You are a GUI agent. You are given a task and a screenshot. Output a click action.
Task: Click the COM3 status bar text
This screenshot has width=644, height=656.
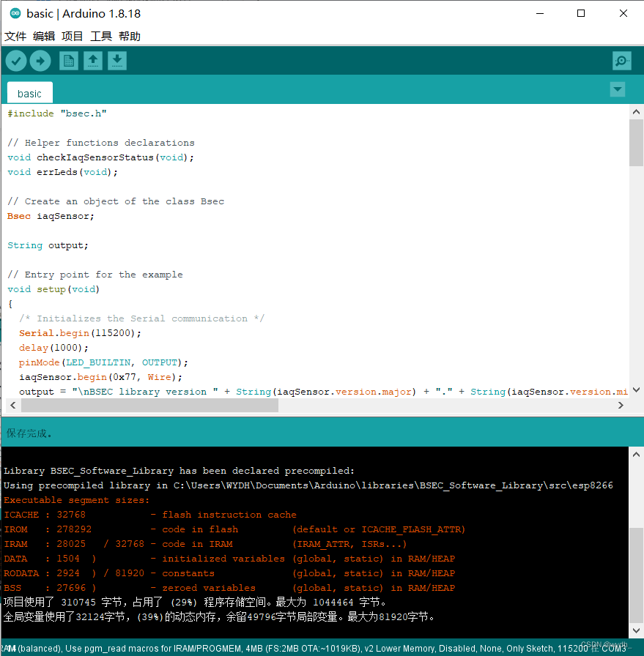click(614, 647)
